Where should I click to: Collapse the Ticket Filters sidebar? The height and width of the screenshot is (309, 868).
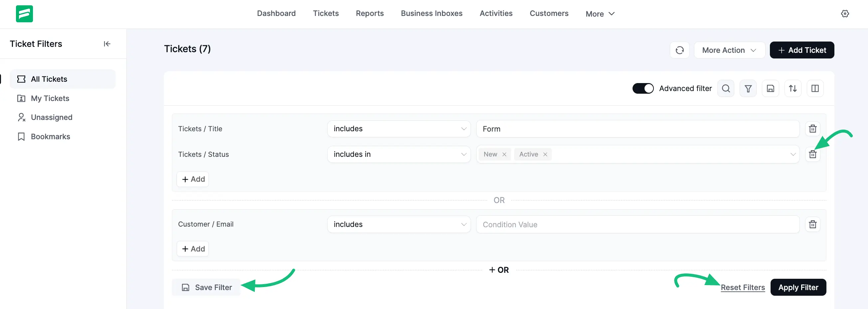coord(107,44)
